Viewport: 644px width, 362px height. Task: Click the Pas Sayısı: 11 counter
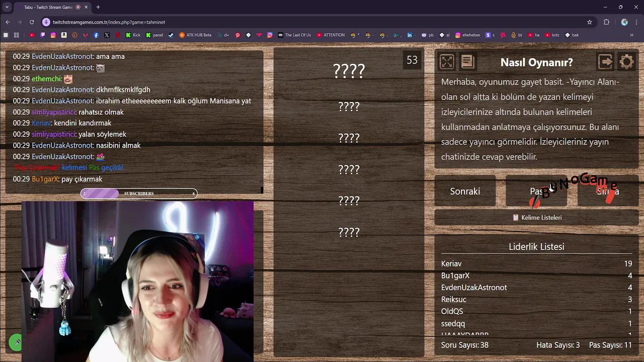(x=610, y=345)
